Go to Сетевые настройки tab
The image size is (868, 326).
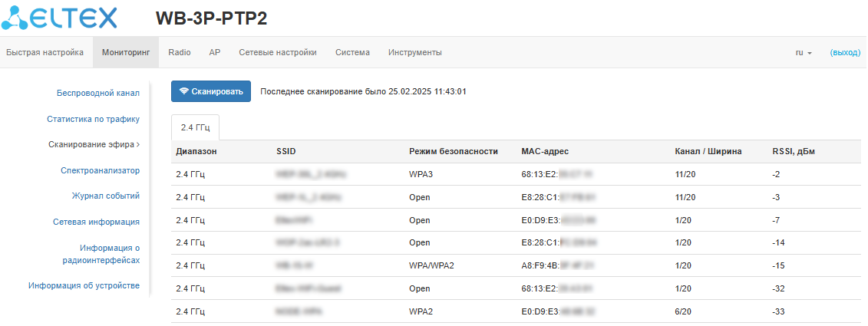click(278, 53)
